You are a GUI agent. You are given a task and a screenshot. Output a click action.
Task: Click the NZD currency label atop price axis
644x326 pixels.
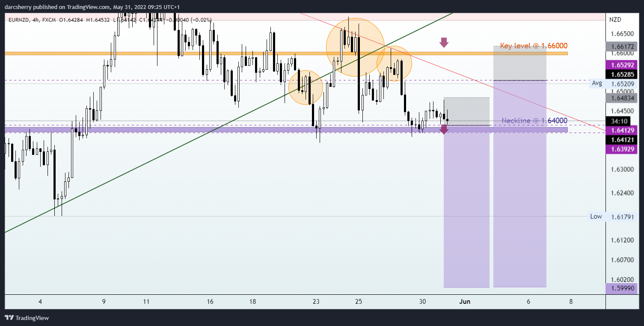614,20
